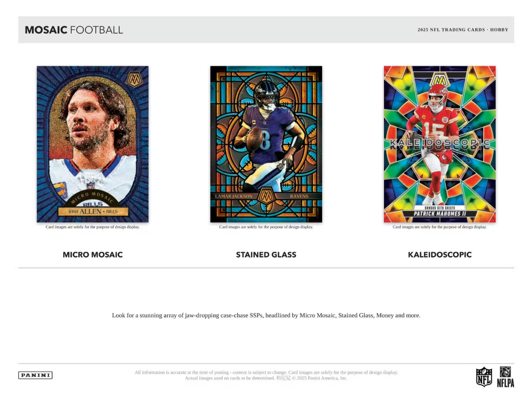Click the NFL shield logo
The height and width of the screenshot is (405, 532).
click(x=484, y=377)
